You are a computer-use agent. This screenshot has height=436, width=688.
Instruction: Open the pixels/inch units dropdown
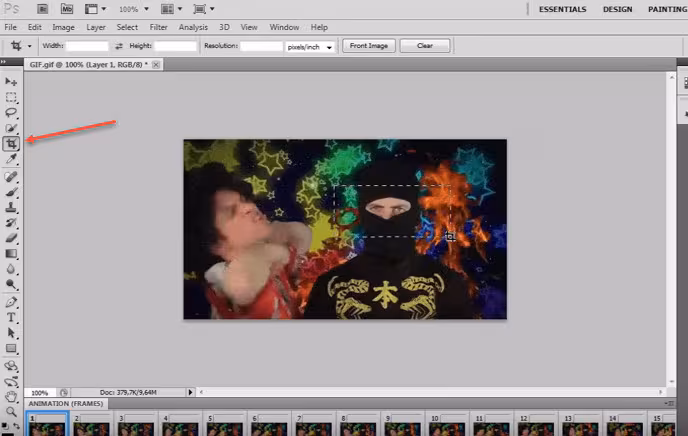coord(310,47)
